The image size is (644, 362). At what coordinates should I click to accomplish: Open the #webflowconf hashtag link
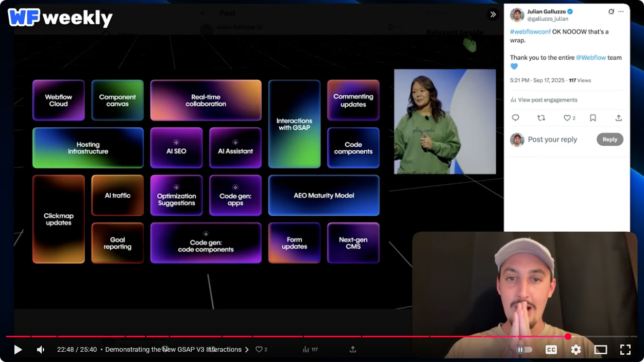point(530,31)
